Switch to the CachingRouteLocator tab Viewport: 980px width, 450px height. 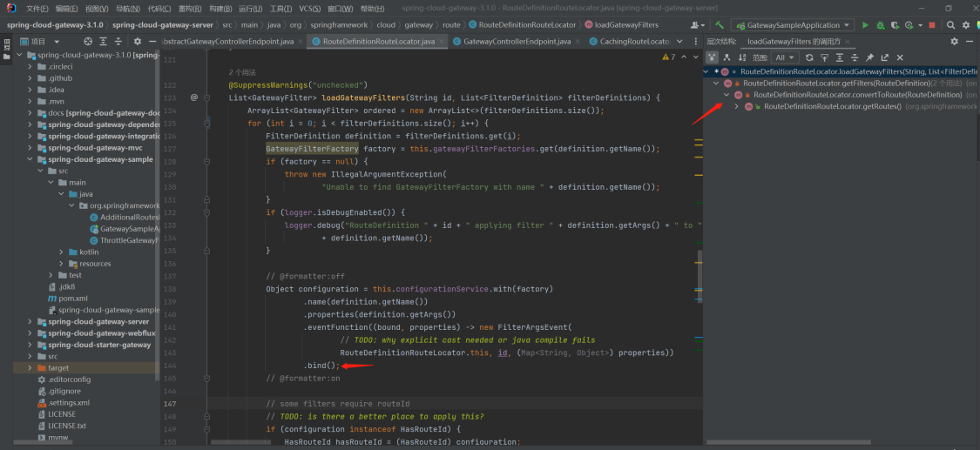point(635,41)
